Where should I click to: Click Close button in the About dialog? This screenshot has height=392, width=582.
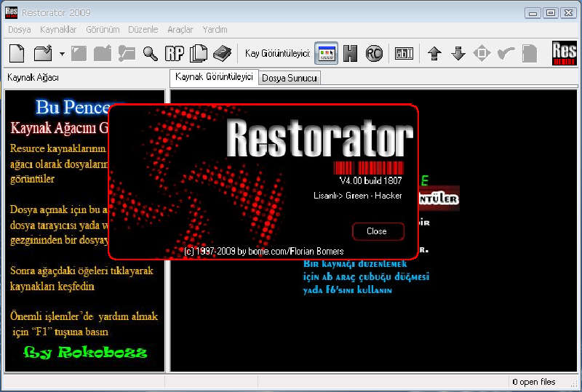(x=377, y=231)
